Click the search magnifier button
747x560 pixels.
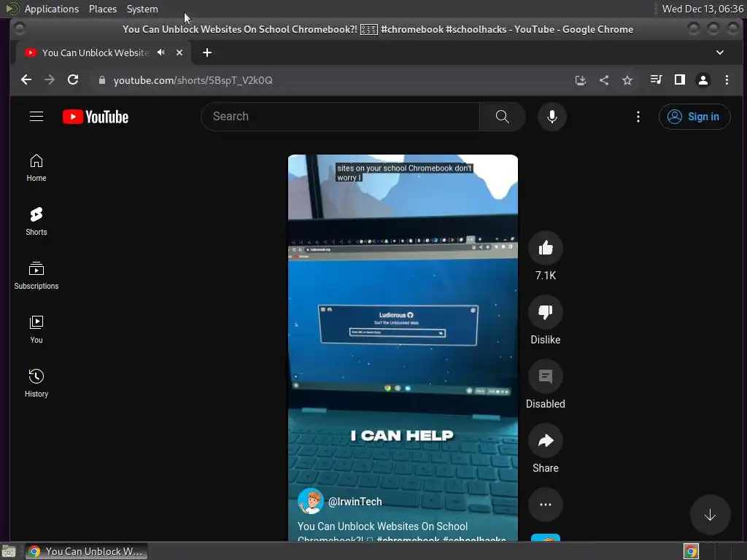tap(502, 117)
